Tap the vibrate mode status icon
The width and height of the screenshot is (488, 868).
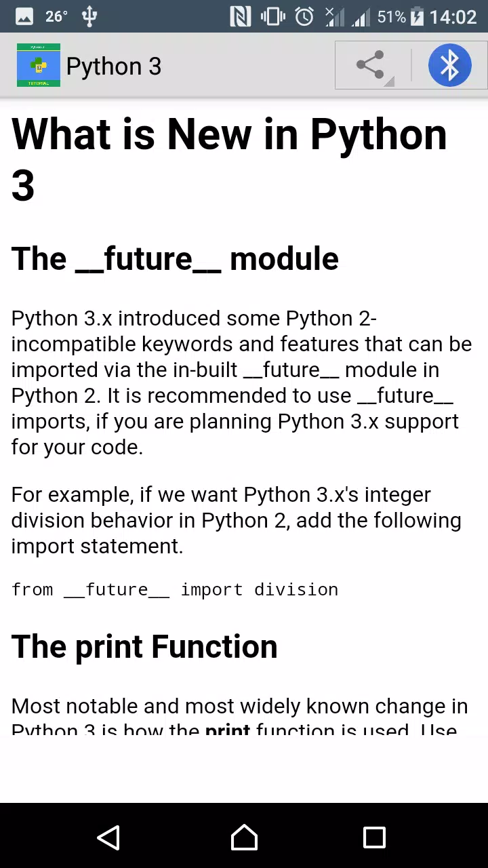point(272,16)
